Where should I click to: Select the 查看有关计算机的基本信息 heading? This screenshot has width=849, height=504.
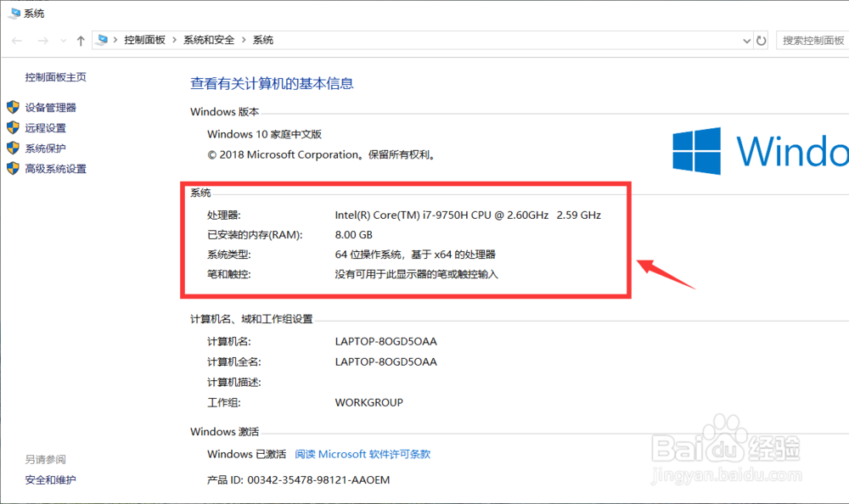[273, 84]
